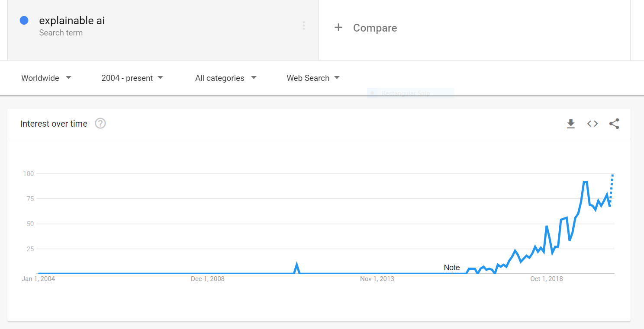Click the share icon on chart card
The height and width of the screenshot is (329, 644).
click(614, 124)
